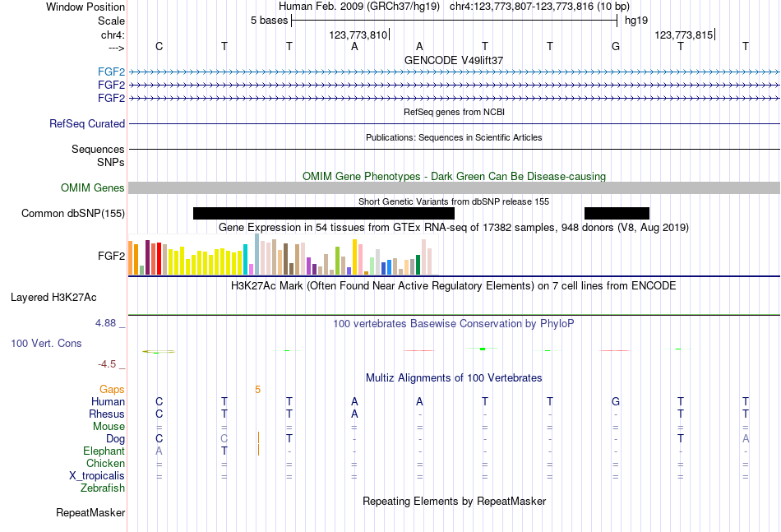Click the chr4:123,773,807-123,773,816 position text
781x532 pixels.
tap(539, 7)
